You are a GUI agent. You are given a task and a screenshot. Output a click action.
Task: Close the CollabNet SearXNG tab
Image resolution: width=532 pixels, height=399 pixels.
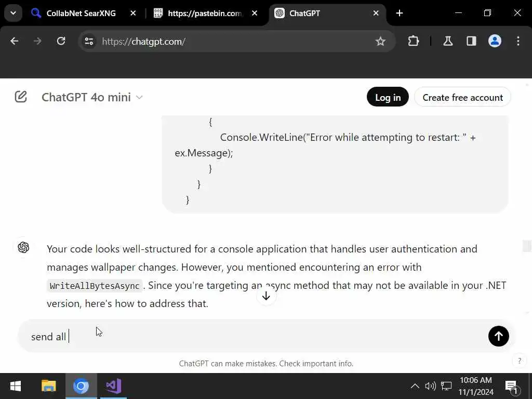133,13
